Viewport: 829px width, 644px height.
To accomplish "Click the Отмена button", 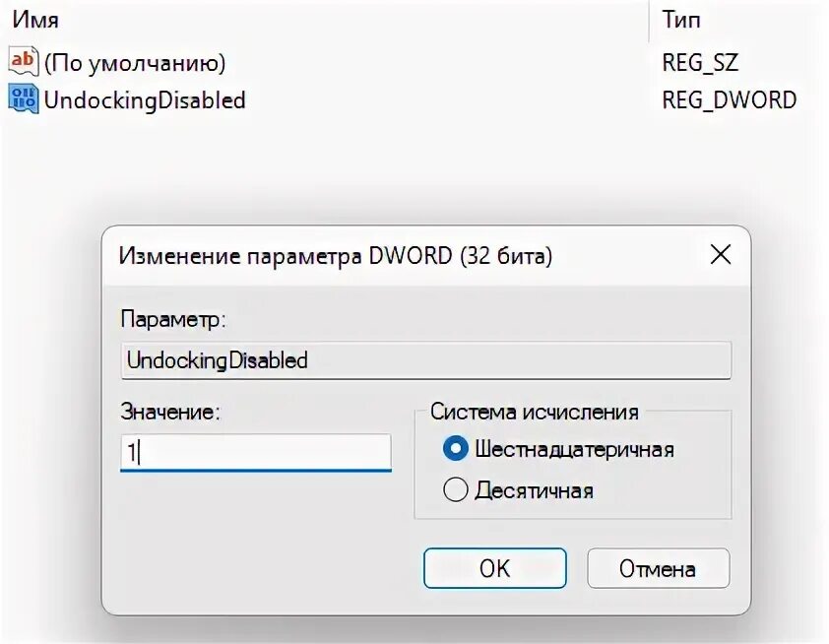I will (658, 568).
